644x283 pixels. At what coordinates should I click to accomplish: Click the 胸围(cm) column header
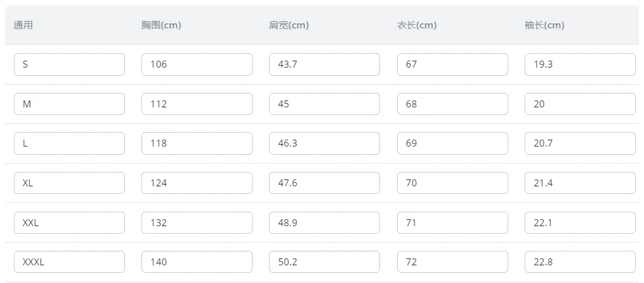[162, 25]
